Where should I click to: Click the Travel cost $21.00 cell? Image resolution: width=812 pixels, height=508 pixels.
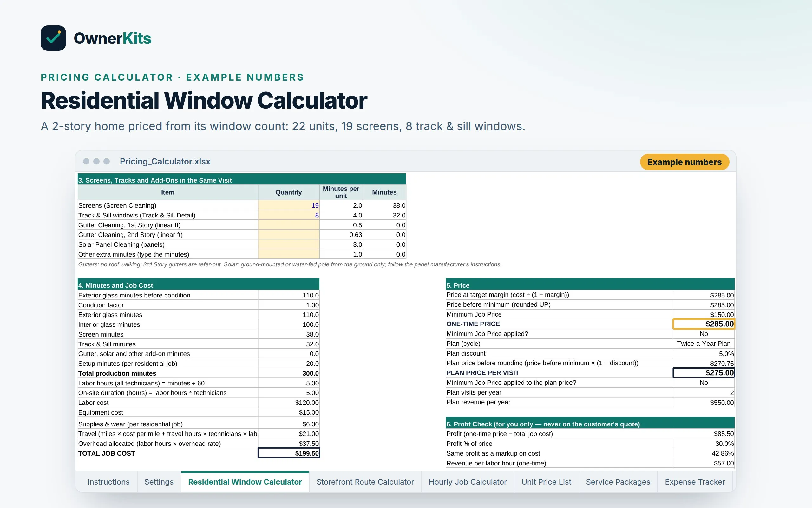[x=289, y=434]
